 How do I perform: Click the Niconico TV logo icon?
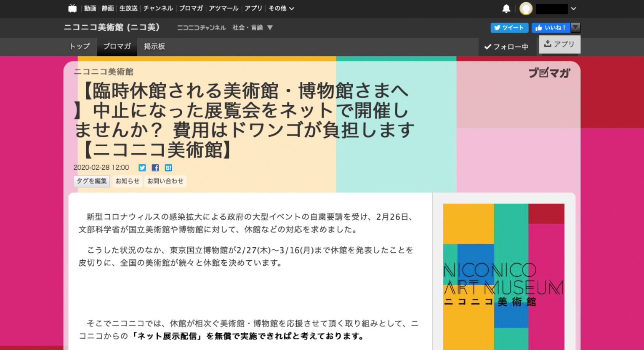coord(72,8)
